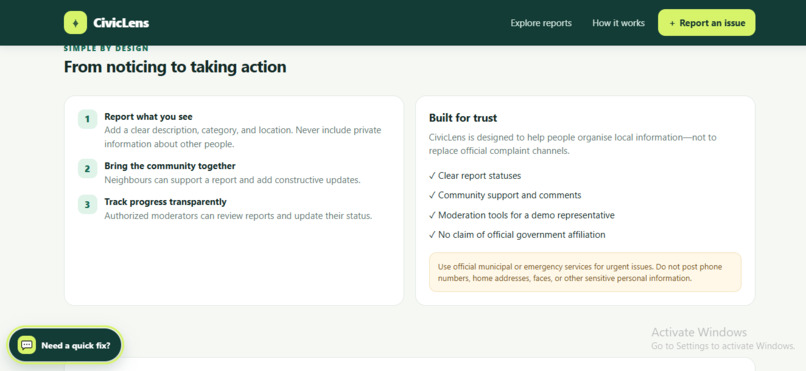The width and height of the screenshot is (806, 371).
Task: Open Explore reports in navigation
Action: [x=541, y=23]
